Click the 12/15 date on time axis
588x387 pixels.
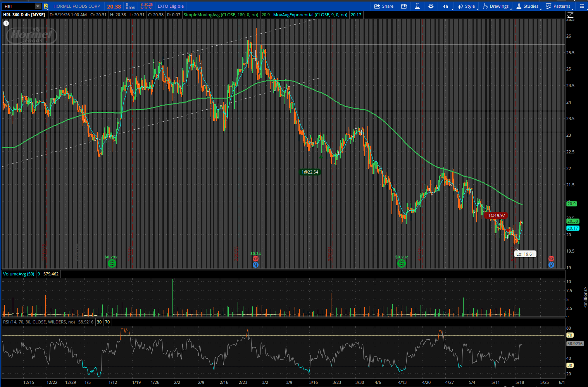(29, 382)
